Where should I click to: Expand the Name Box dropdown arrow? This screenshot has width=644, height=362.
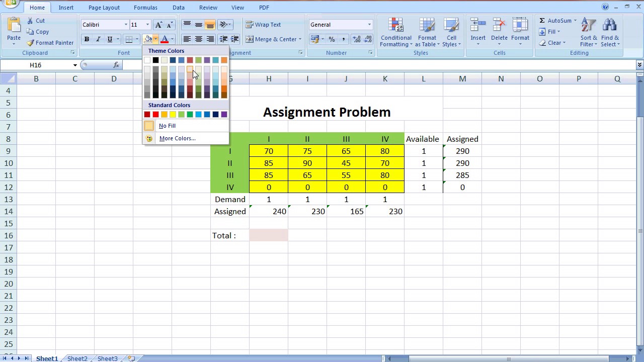pyautogui.click(x=75, y=65)
